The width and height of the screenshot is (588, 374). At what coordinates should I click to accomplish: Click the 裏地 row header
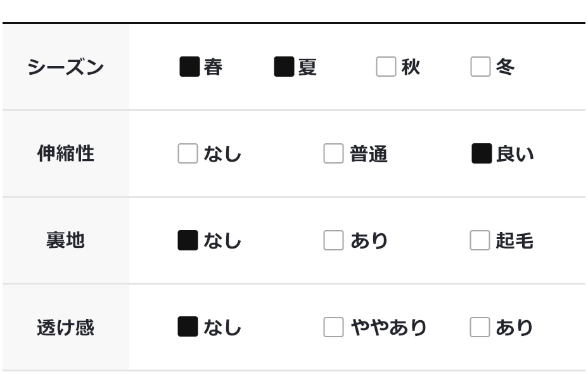click(65, 240)
